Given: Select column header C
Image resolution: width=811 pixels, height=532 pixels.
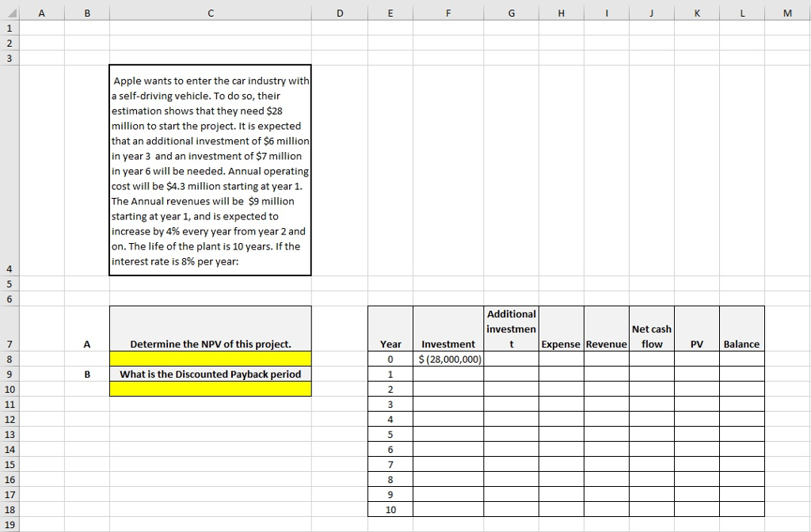Looking at the screenshot, I should pyautogui.click(x=210, y=13).
